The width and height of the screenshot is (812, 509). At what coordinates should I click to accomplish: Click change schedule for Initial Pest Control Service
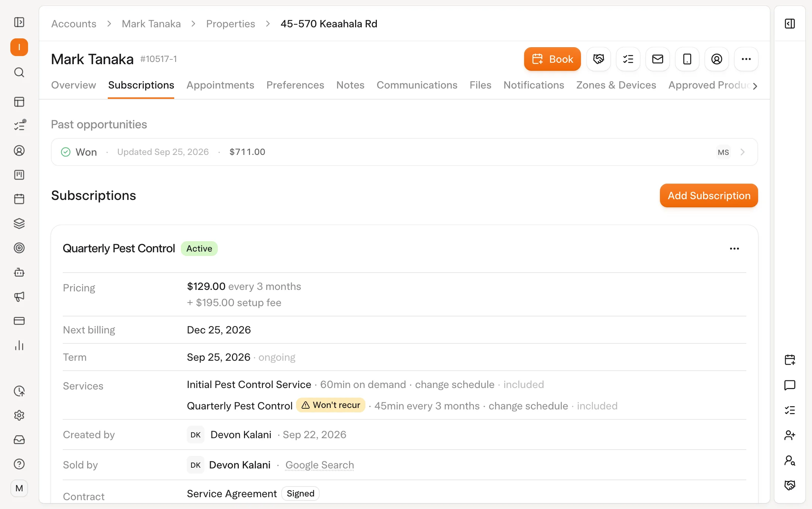[455, 385]
